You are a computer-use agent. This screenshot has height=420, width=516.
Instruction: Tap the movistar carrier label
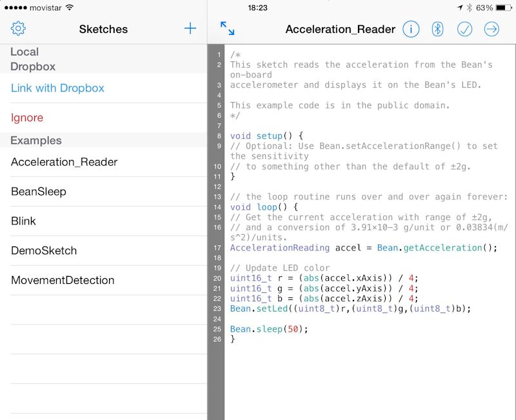click(x=45, y=8)
